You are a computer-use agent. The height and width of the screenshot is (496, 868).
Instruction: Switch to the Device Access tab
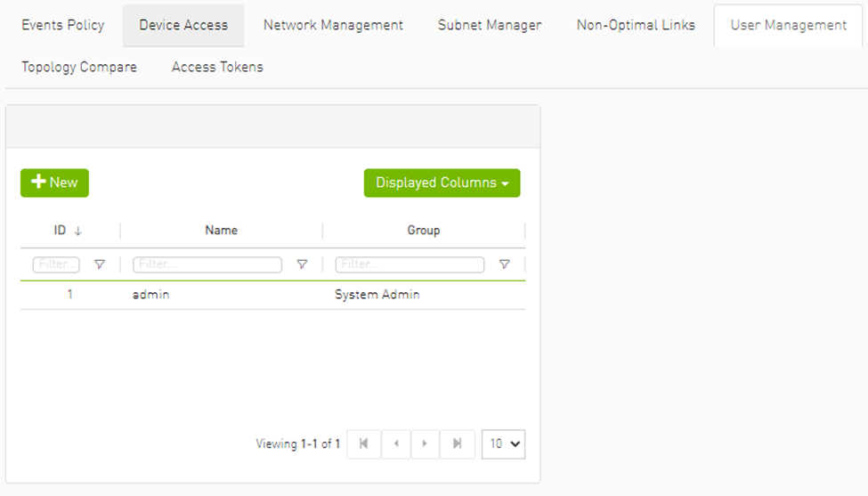click(183, 25)
